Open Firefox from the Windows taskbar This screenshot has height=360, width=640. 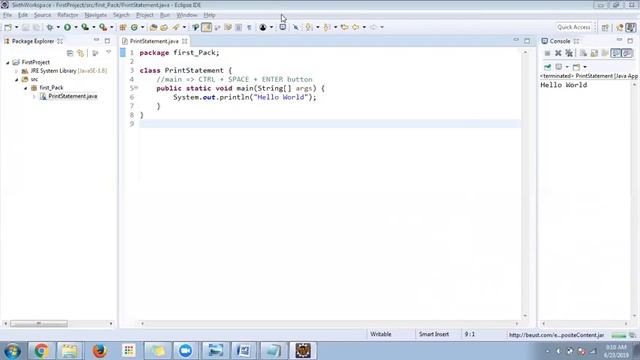click(99, 351)
